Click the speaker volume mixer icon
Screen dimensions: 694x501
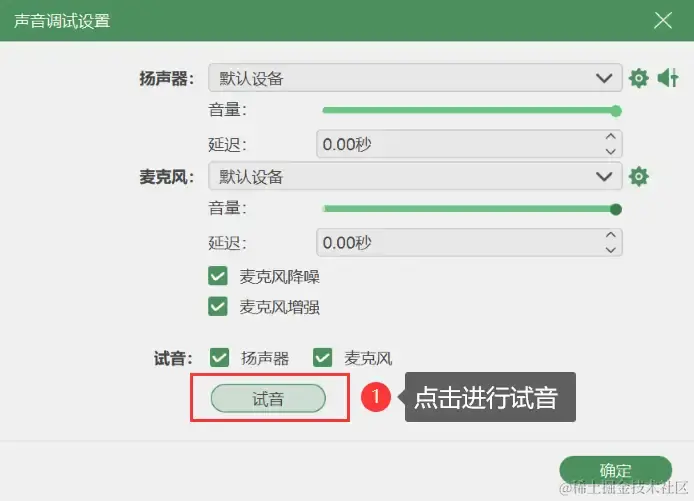point(668,78)
